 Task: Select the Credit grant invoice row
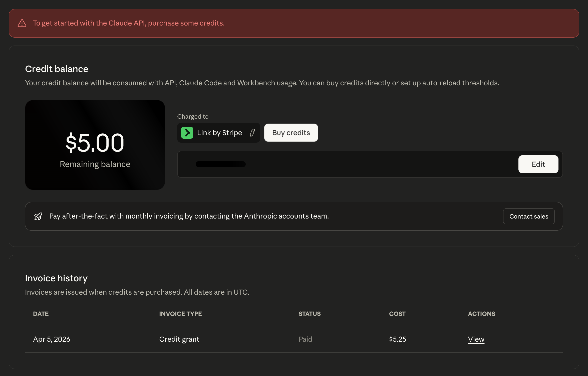[x=179, y=339]
